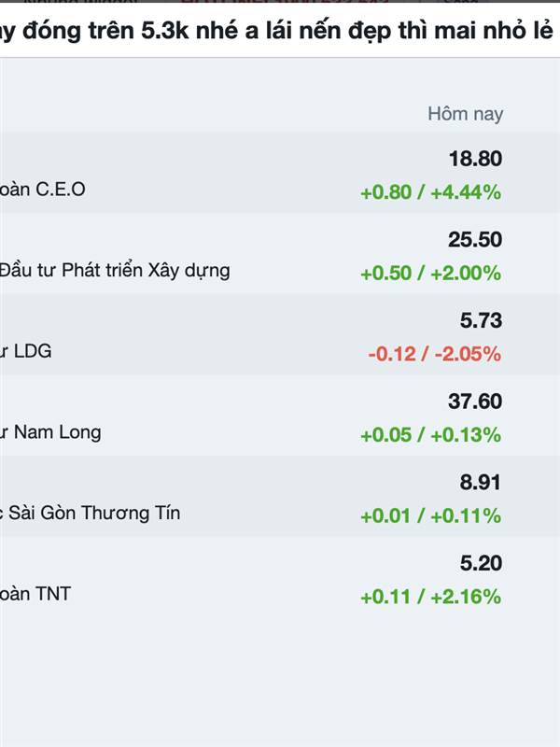Select the 37.60 price value
560x747 pixels.
pyautogui.click(x=475, y=402)
